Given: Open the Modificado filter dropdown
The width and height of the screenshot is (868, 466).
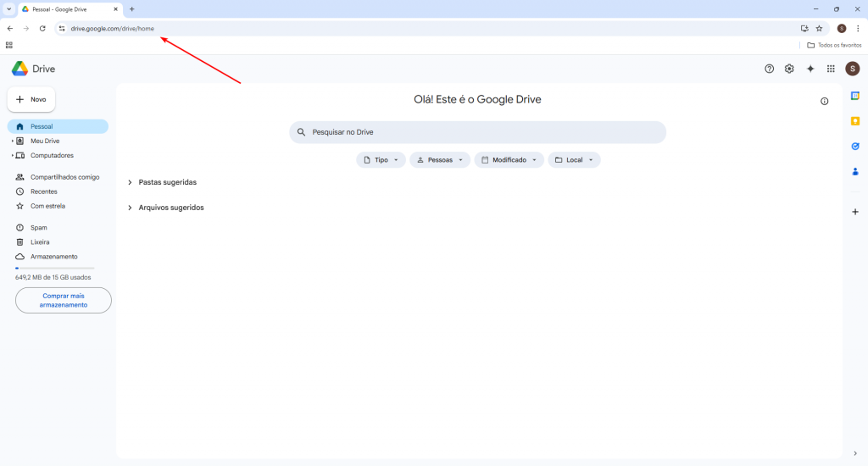Looking at the screenshot, I should point(509,160).
